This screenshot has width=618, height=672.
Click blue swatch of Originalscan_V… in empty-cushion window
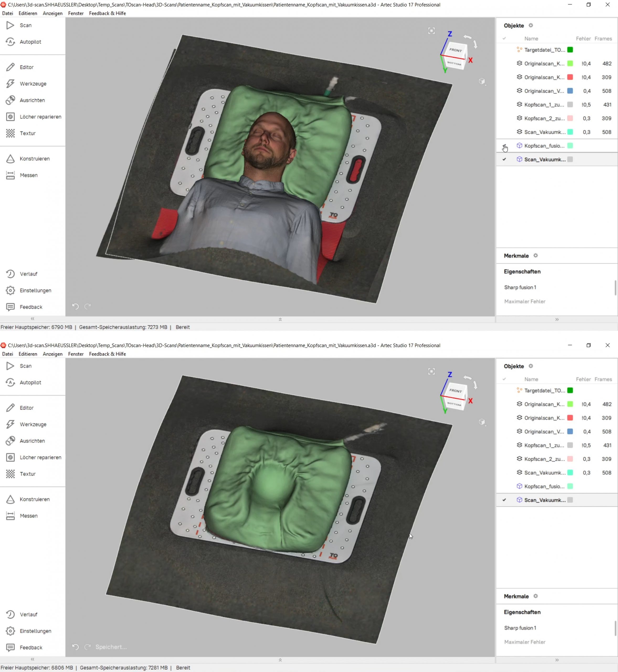[x=570, y=432]
